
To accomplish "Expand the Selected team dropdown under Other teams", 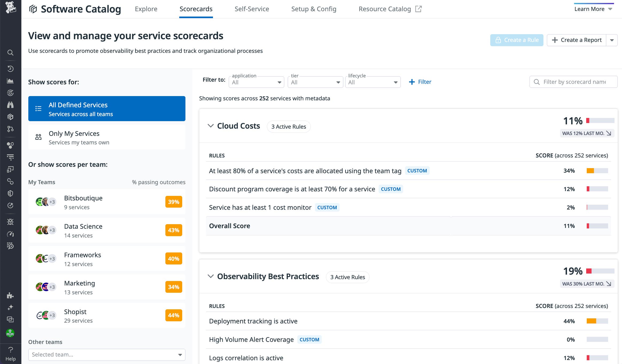I will tap(107, 355).
